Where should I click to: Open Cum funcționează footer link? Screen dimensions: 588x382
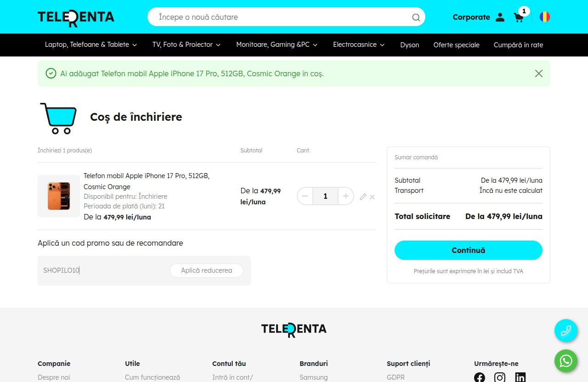153,377
